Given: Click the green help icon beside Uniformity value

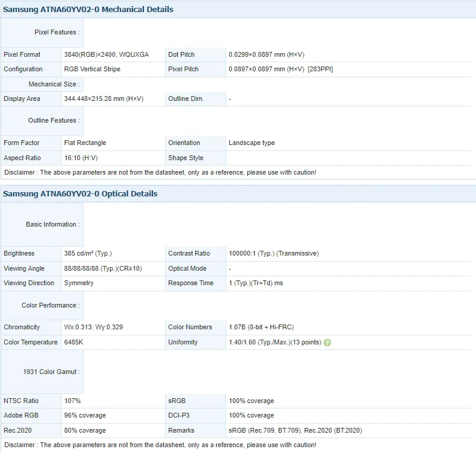Looking at the screenshot, I should 327,343.
